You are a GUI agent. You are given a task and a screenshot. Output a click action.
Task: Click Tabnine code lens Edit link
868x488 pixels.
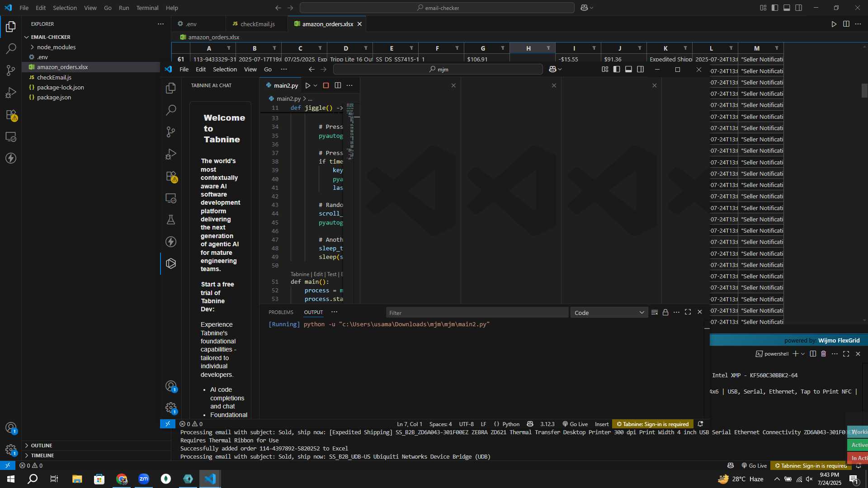point(318,274)
